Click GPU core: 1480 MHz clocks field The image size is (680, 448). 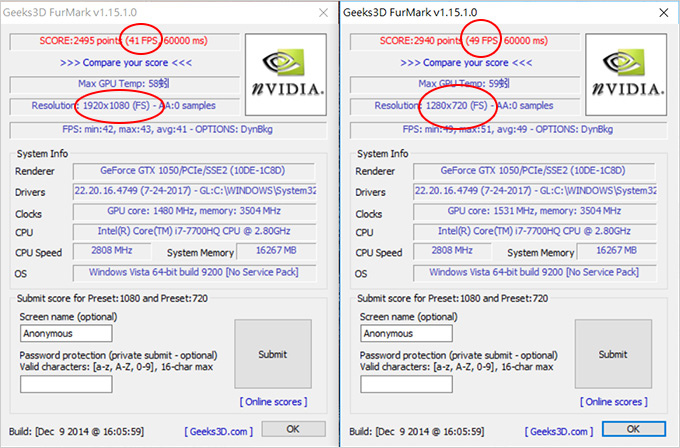click(x=194, y=211)
